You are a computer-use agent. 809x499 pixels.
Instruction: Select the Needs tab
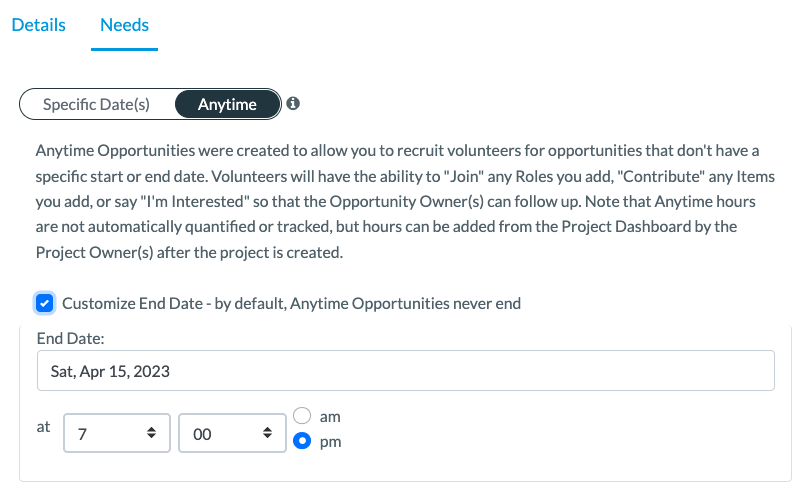(124, 25)
